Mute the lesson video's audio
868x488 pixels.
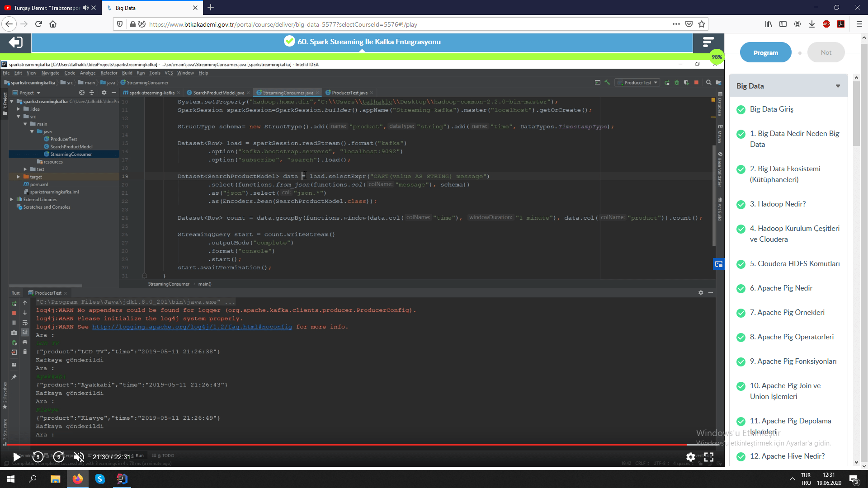tap(79, 457)
